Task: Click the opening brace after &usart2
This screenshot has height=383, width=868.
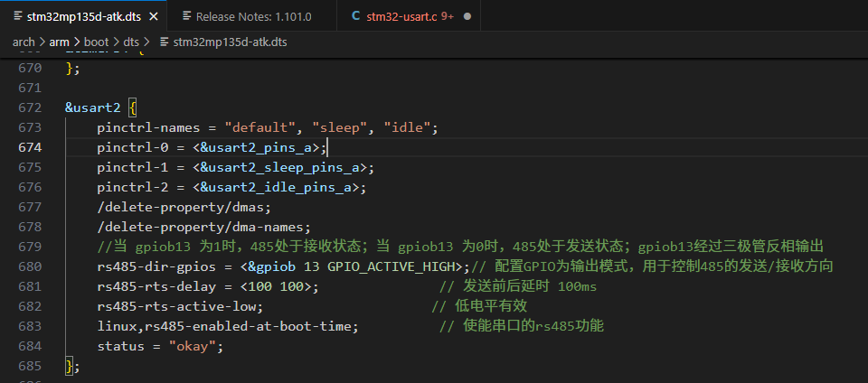Action: point(132,107)
